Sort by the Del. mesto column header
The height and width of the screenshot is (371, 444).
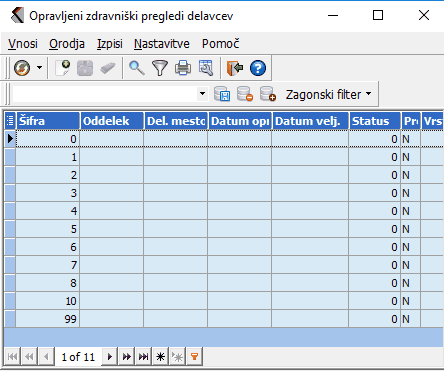point(176,121)
